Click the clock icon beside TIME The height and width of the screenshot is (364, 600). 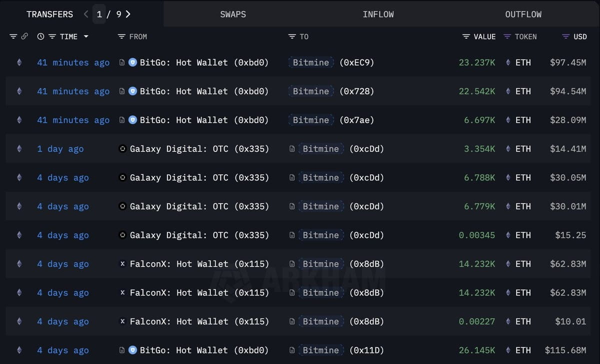click(x=40, y=36)
